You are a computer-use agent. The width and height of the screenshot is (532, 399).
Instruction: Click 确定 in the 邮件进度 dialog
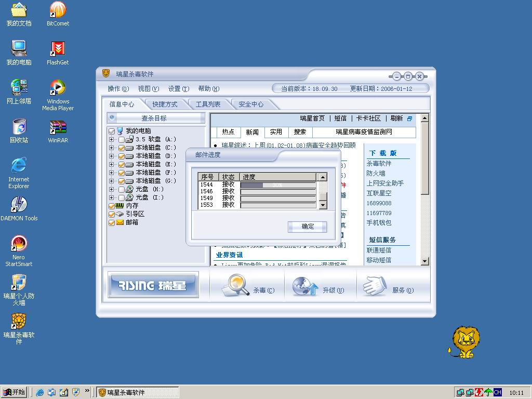point(308,227)
